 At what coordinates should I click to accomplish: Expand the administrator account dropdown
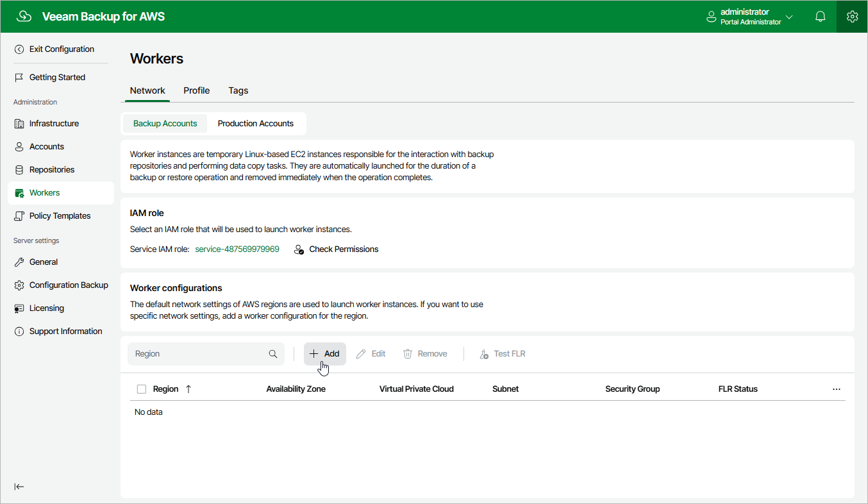click(x=789, y=17)
